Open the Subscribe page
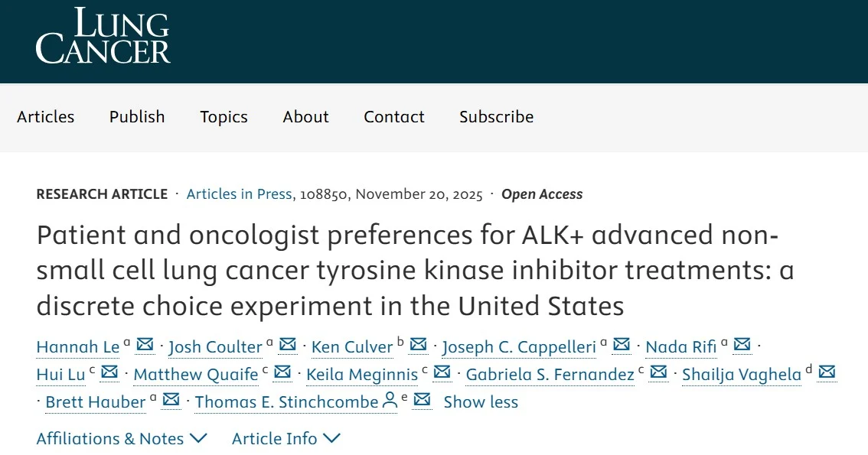 point(496,117)
